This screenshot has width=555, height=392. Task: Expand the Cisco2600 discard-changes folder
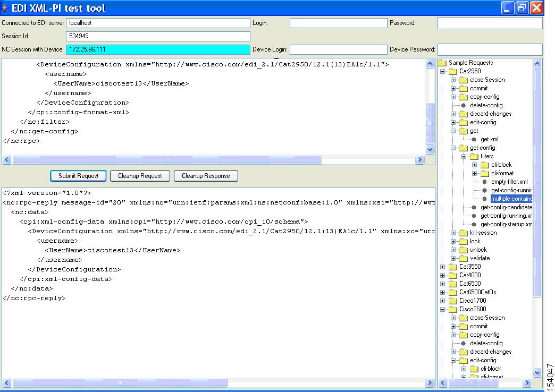(453, 352)
